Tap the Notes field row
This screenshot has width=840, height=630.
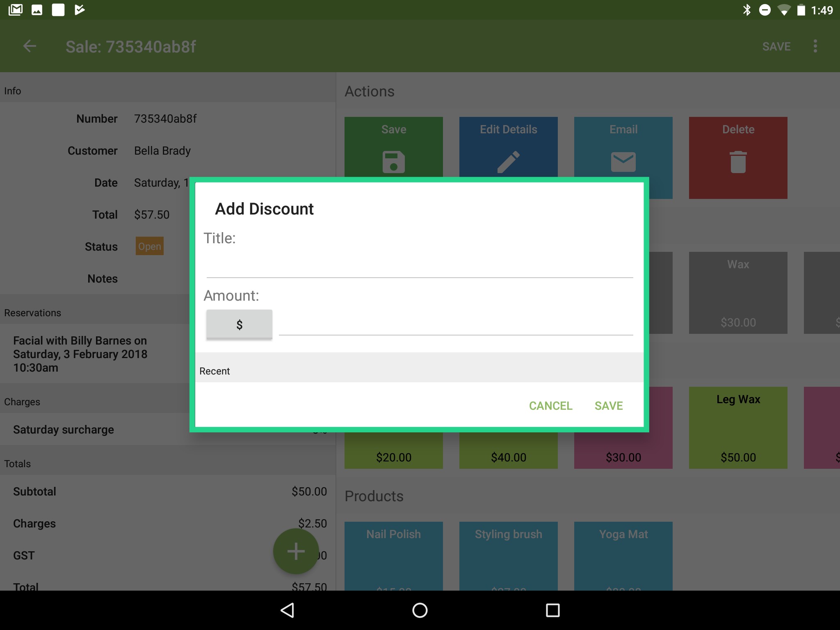pos(95,278)
